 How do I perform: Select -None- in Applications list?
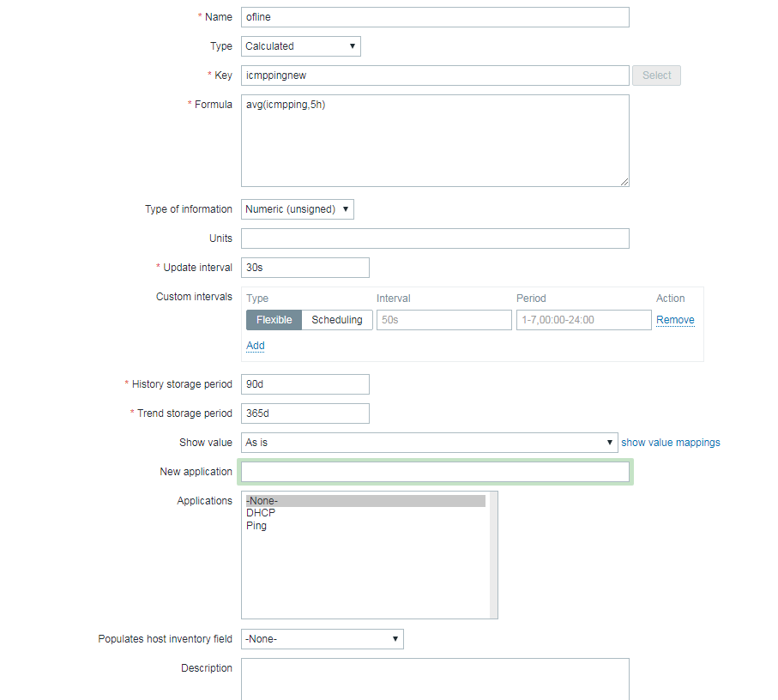pos(262,501)
